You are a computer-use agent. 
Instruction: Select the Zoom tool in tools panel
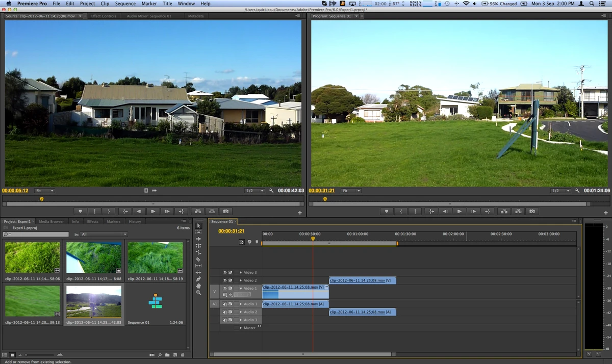coord(198,292)
